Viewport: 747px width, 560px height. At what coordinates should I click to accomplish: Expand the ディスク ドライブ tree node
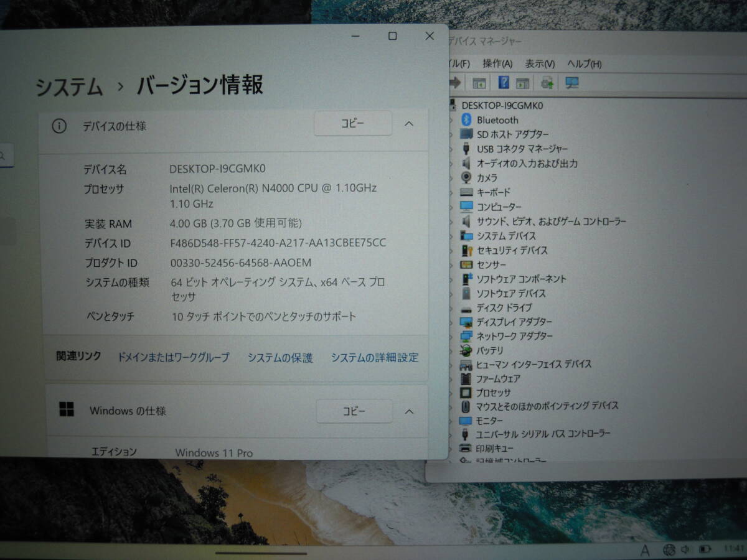tap(452, 308)
